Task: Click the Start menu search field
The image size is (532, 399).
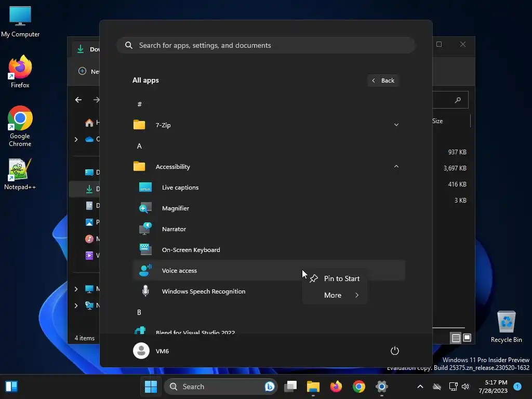Action: (266, 45)
